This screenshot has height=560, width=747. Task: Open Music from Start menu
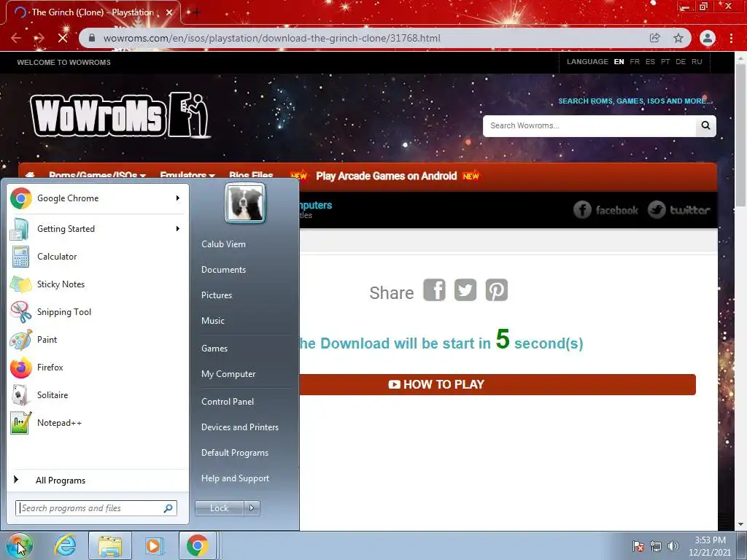point(212,321)
